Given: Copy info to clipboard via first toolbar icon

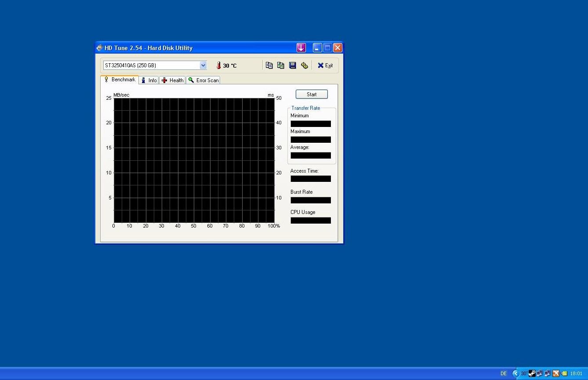Looking at the screenshot, I should [x=269, y=65].
